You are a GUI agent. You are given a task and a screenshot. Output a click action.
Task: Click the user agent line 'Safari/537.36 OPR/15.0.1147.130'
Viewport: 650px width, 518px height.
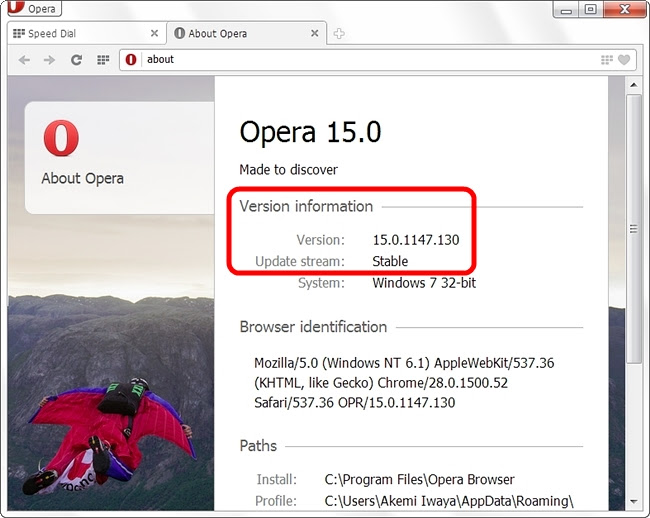pos(354,402)
